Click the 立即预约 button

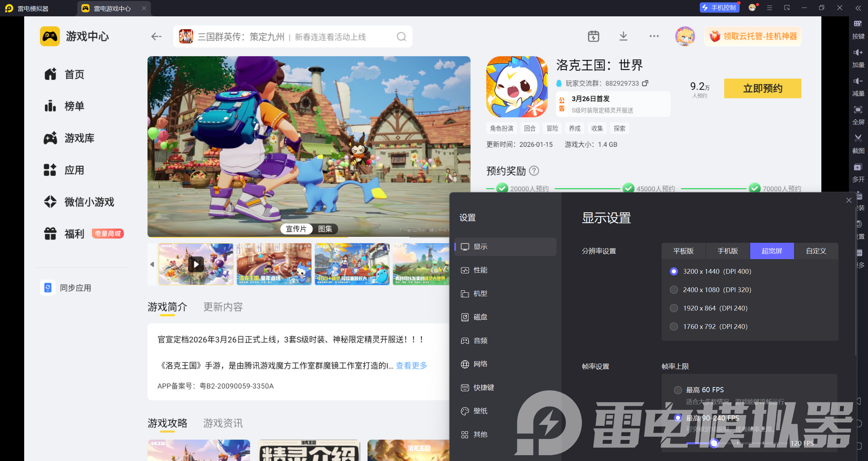762,89
